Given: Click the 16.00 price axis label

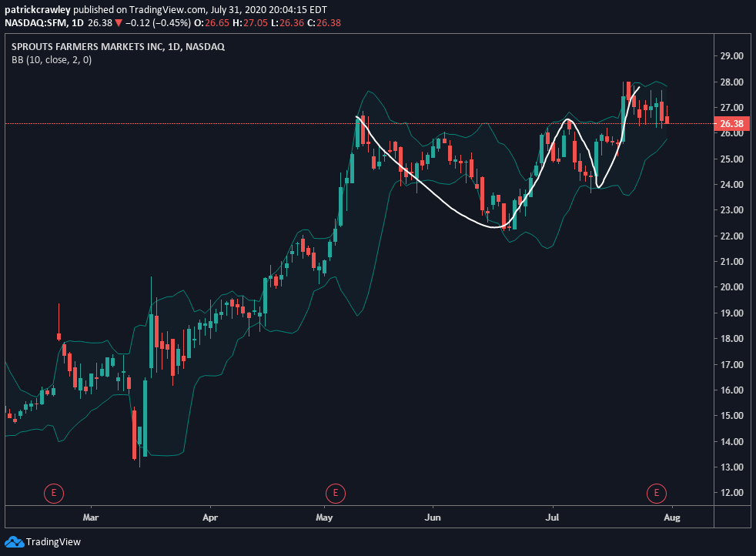Looking at the screenshot, I should 731,390.
